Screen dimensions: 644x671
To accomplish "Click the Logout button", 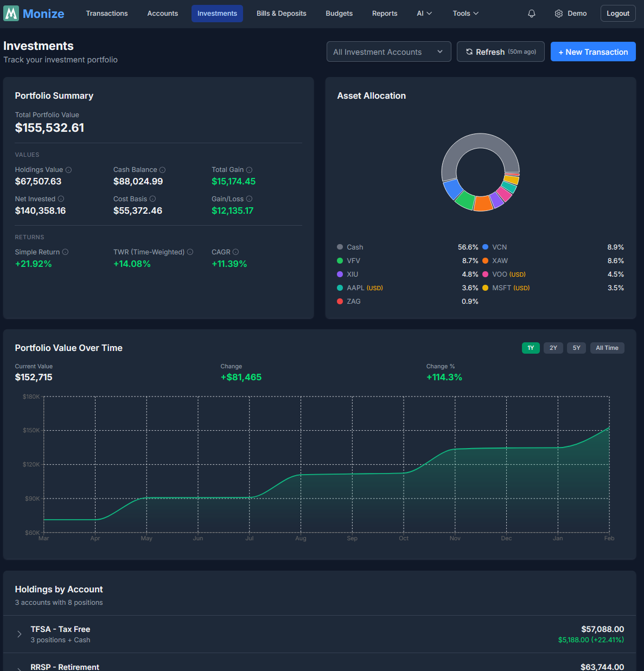I will pos(618,14).
